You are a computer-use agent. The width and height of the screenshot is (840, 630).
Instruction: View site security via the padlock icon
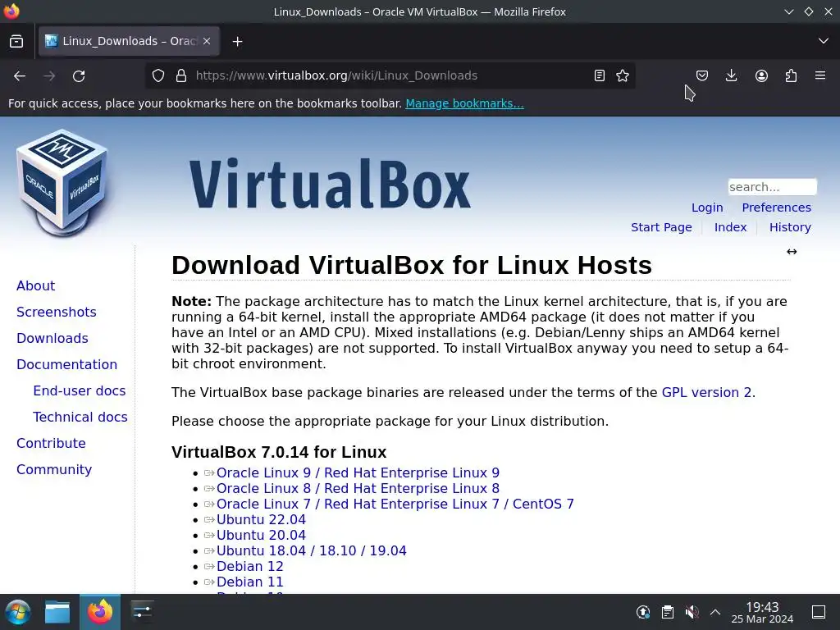181,75
